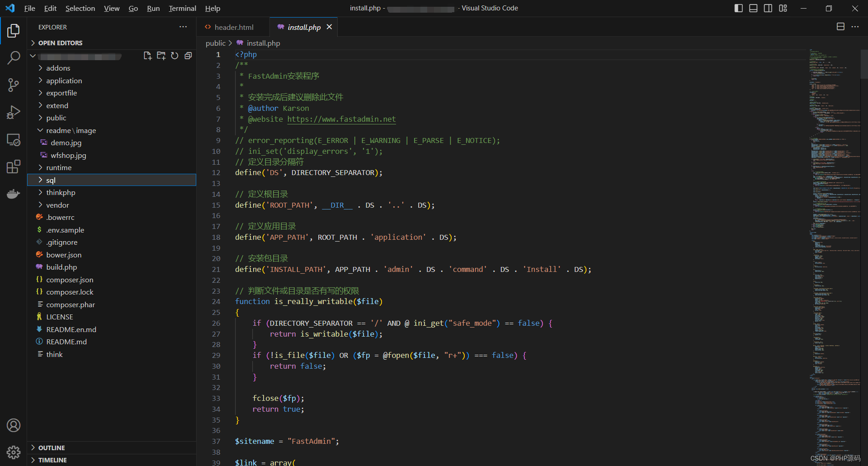Toggle the bottom panel visibility
This screenshot has width=868, height=466.
pyautogui.click(x=753, y=8)
